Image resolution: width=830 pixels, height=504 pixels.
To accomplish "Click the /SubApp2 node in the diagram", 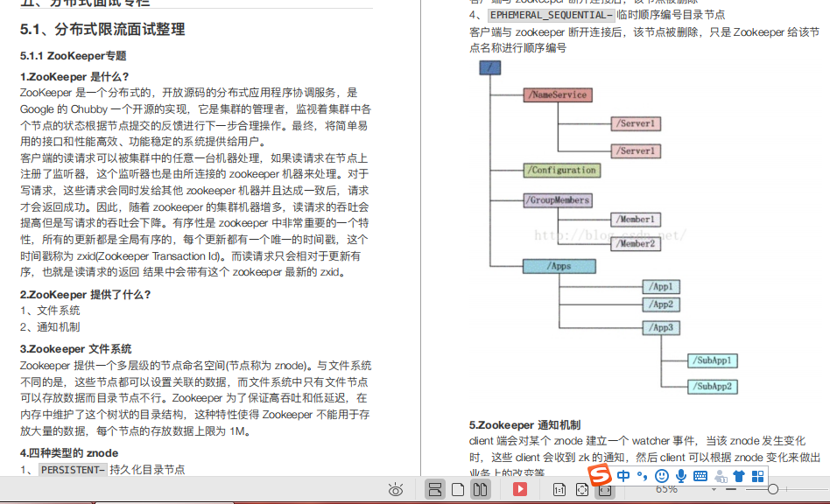I will click(713, 387).
